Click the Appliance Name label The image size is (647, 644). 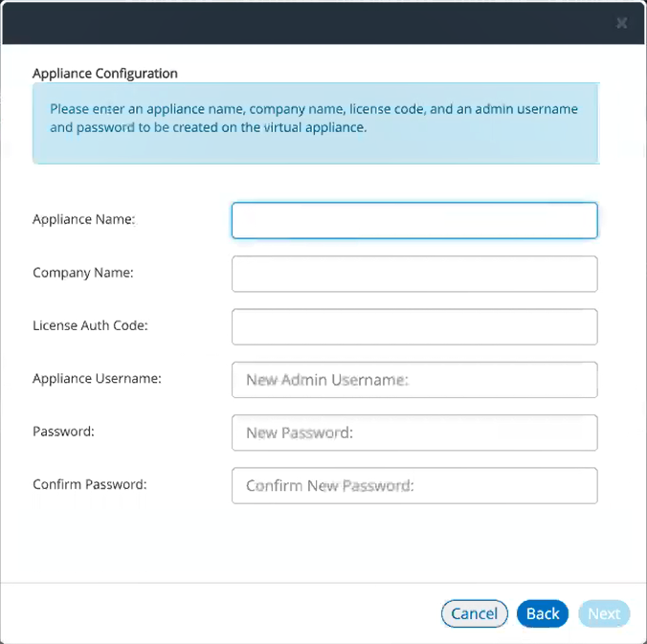(x=84, y=219)
